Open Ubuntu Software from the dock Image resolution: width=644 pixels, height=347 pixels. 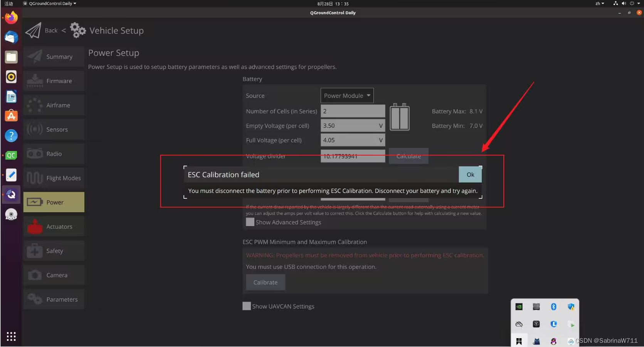click(11, 116)
